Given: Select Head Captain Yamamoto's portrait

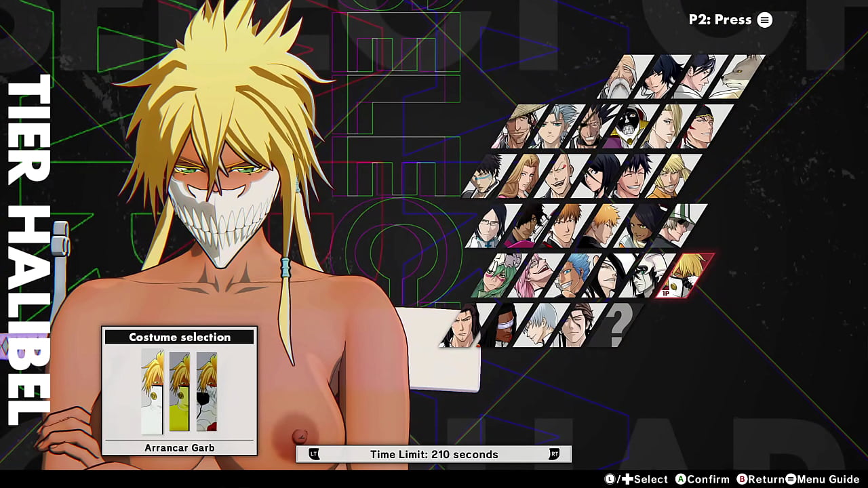Looking at the screenshot, I should (x=622, y=76).
